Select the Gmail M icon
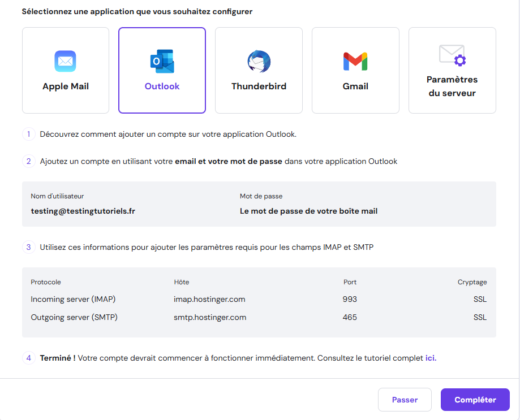This screenshot has height=420, width=520. coord(355,59)
